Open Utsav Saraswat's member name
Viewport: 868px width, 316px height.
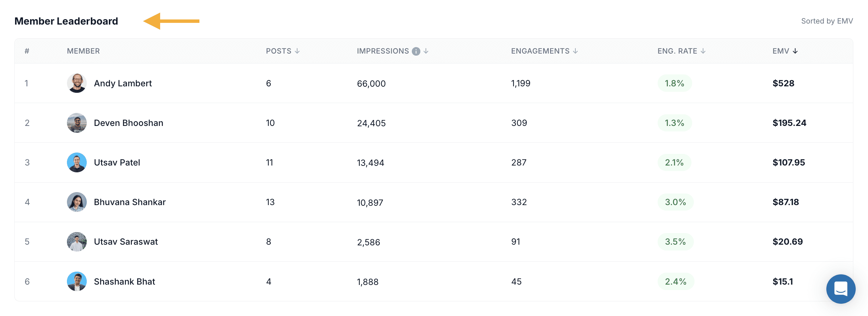pos(126,242)
